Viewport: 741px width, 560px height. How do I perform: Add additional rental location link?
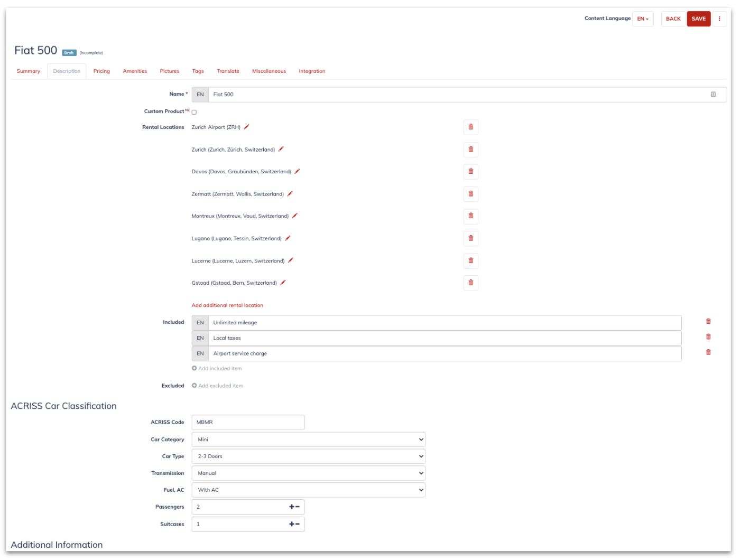point(227,305)
